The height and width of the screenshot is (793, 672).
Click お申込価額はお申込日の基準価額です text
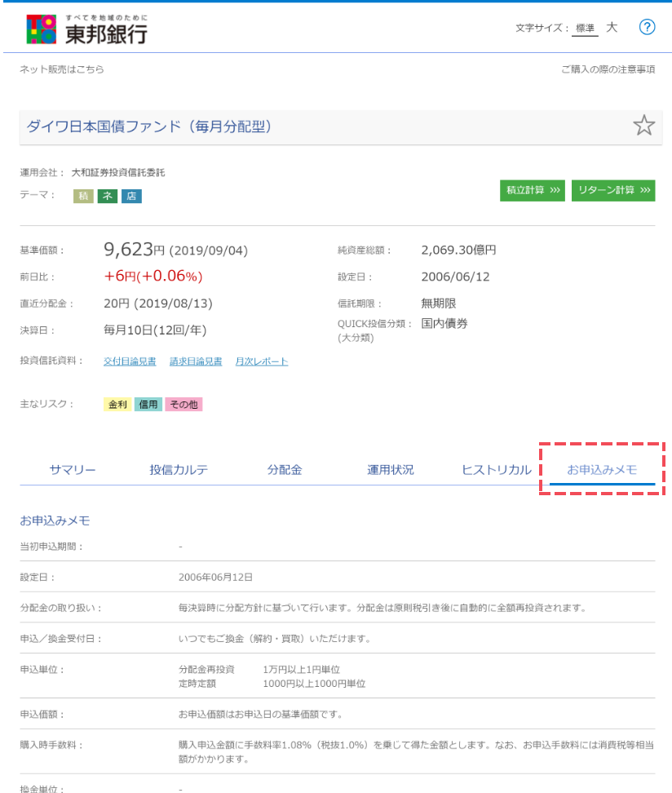262,715
